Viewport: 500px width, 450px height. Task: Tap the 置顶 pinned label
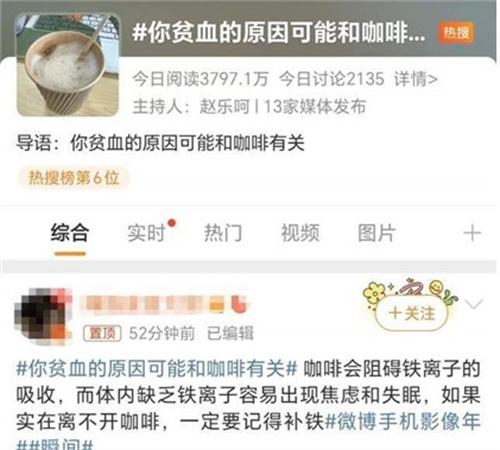102,333
